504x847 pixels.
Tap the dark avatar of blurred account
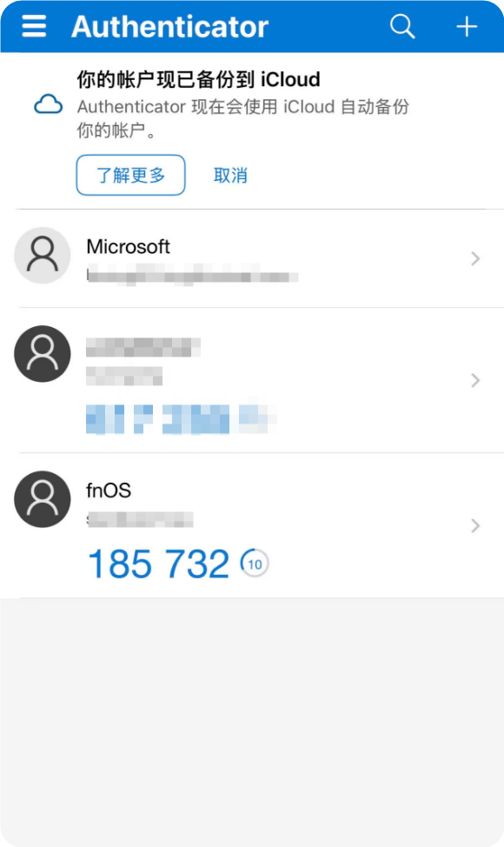[x=42, y=354]
